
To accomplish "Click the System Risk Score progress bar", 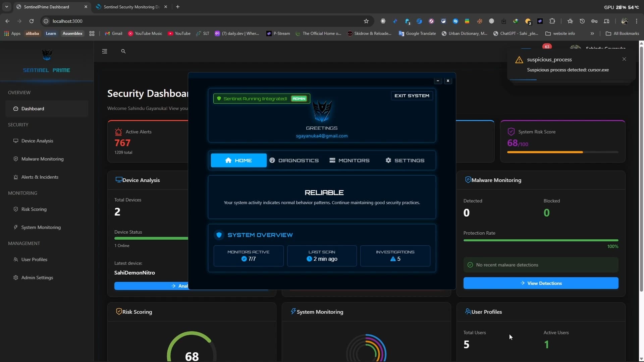I will (x=562, y=152).
